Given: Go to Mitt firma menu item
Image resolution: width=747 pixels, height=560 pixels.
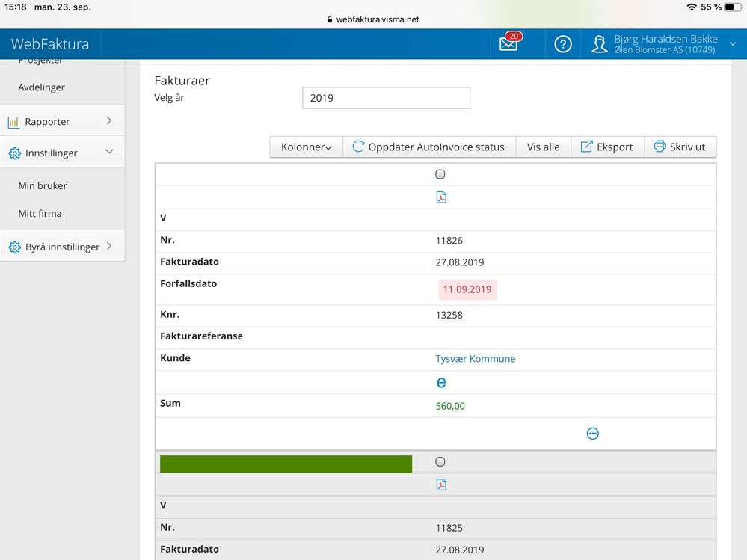Looking at the screenshot, I should [40, 213].
